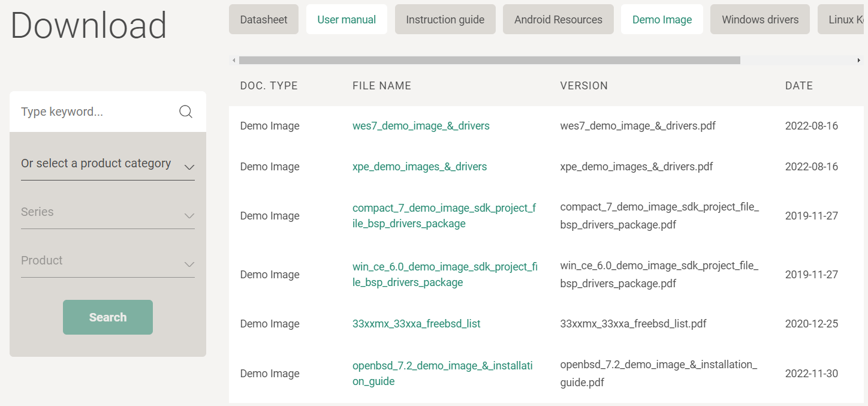Click the VERSION column header

[x=584, y=86]
